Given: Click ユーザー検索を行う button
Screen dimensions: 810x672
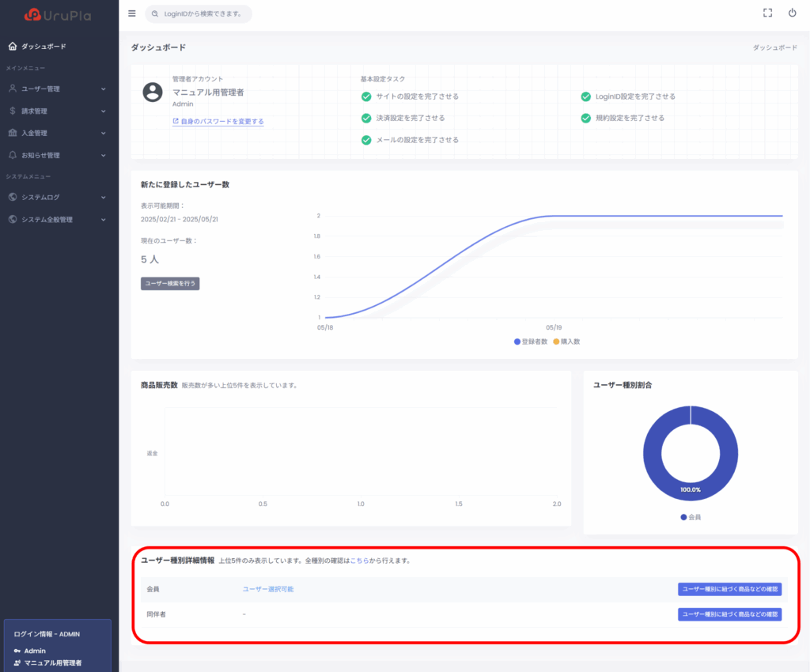Looking at the screenshot, I should pyautogui.click(x=170, y=283).
